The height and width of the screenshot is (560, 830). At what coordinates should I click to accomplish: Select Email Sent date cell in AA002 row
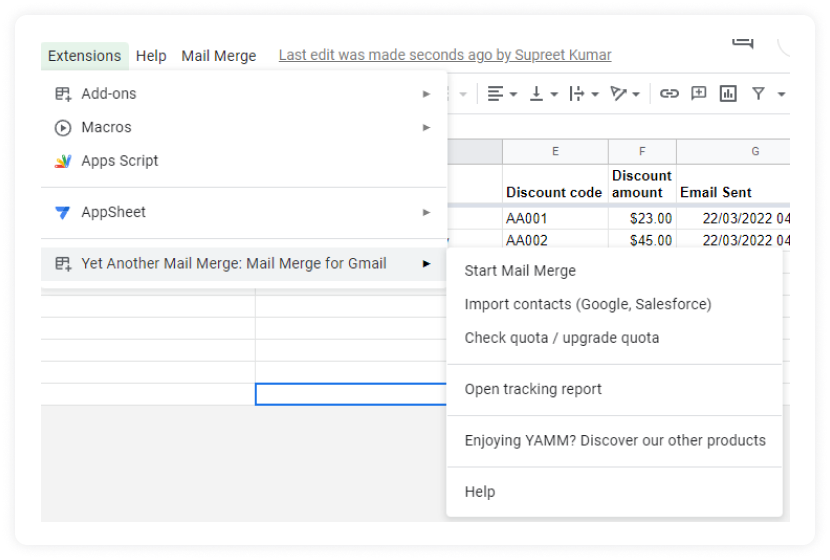[733, 239]
